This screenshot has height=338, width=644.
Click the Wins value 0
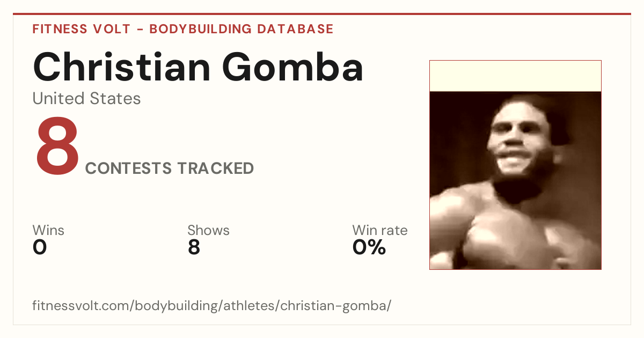point(40,248)
